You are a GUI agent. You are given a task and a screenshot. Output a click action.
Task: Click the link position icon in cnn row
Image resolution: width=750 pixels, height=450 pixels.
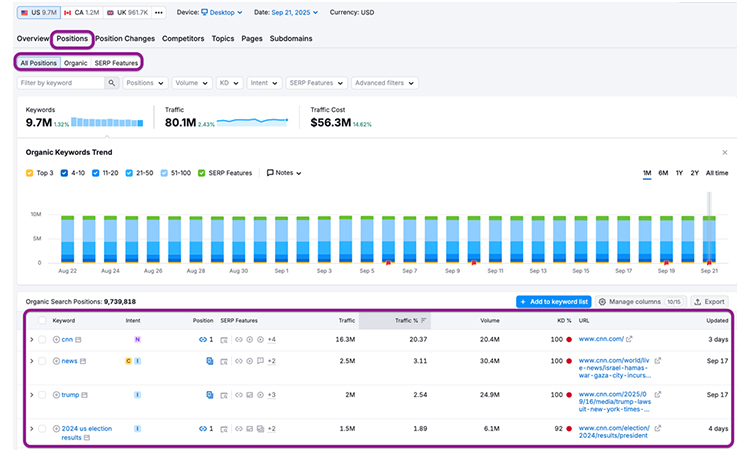203,340
